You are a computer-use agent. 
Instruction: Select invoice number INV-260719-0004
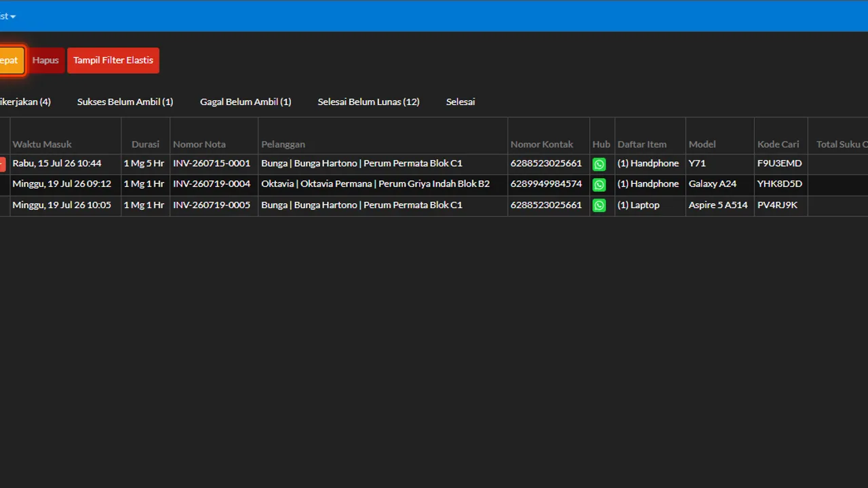[212, 184]
